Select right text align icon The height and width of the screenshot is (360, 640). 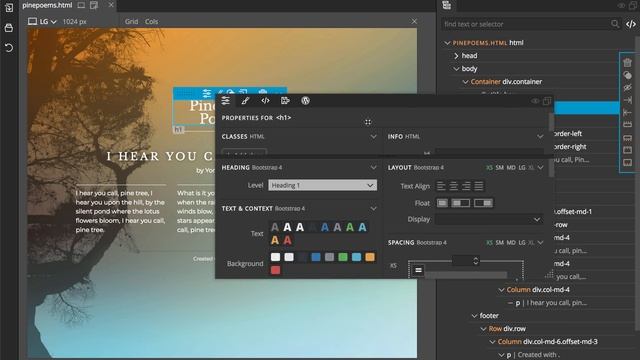[466, 186]
